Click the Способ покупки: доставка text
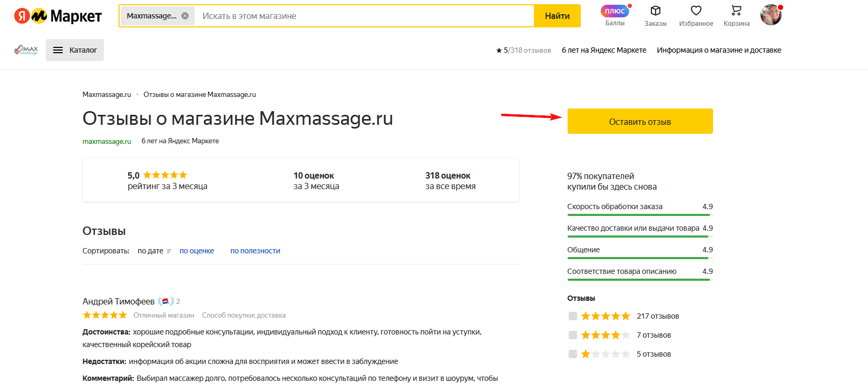Screen dimensions: 868x384 point(244,316)
